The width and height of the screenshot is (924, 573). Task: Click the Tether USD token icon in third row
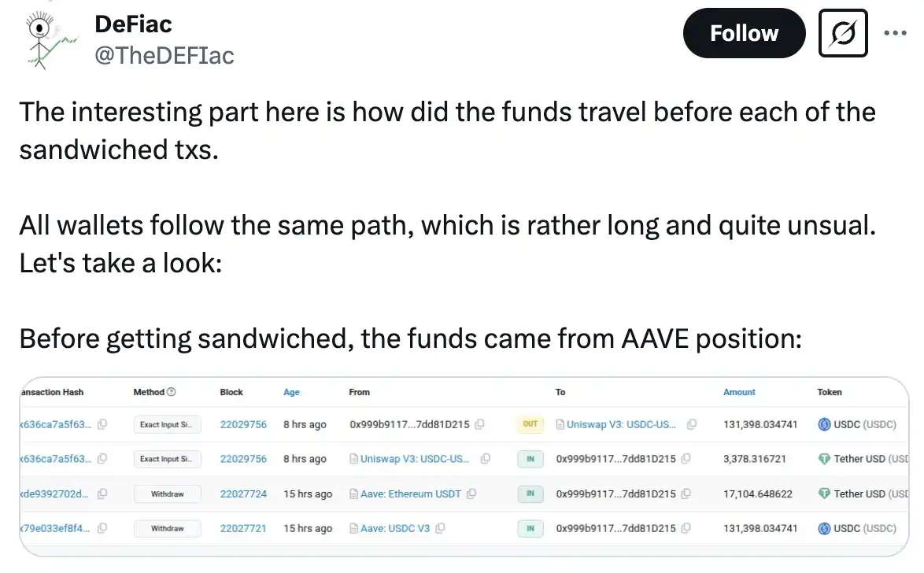pos(825,494)
